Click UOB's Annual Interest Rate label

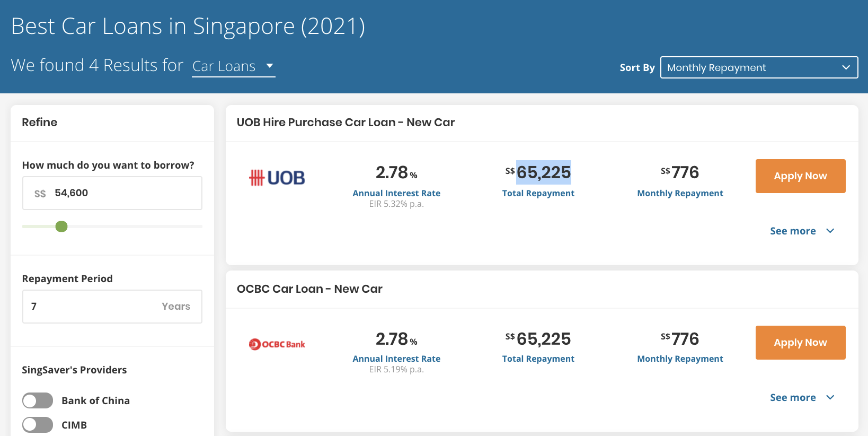396,193
